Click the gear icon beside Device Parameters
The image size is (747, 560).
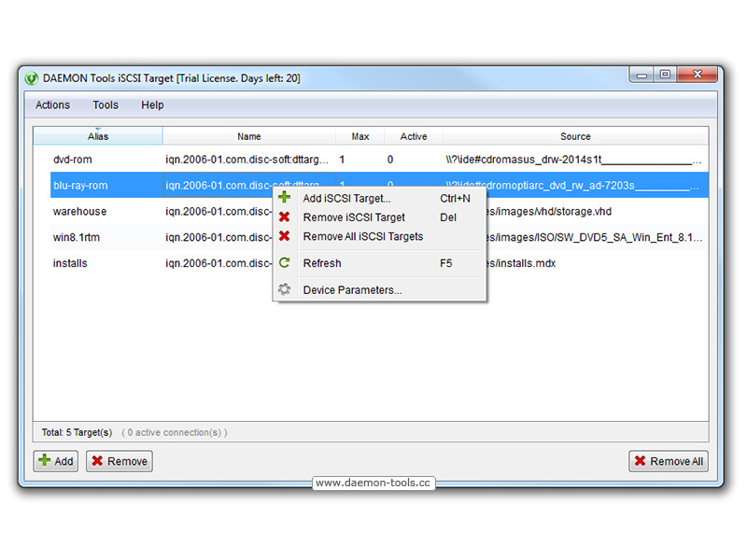point(285,289)
